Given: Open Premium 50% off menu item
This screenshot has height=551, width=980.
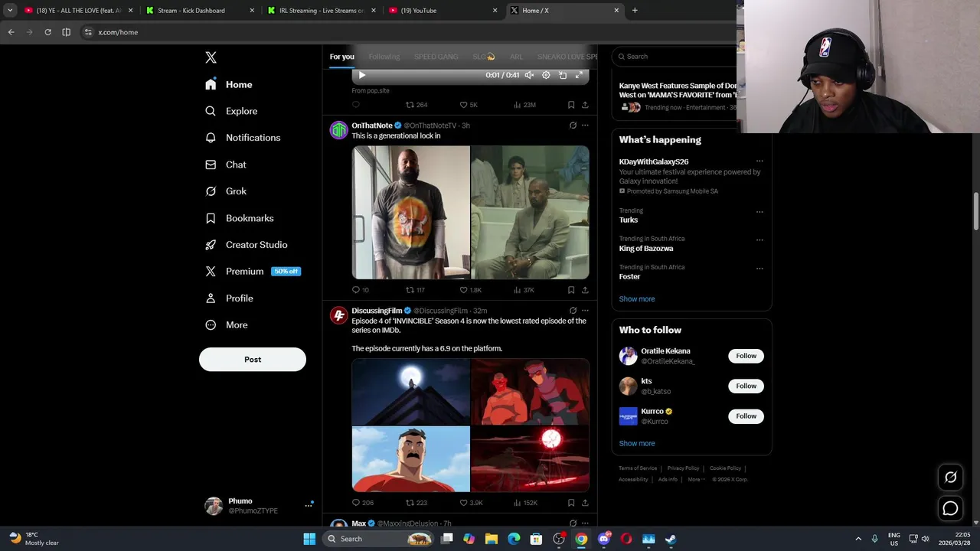Looking at the screenshot, I should (253, 272).
